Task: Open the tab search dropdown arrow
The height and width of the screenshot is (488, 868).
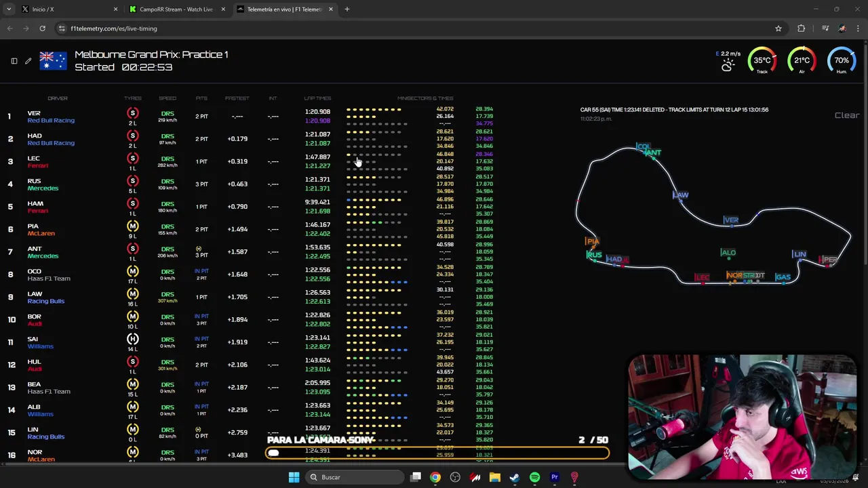Action: [x=9, y=9]
